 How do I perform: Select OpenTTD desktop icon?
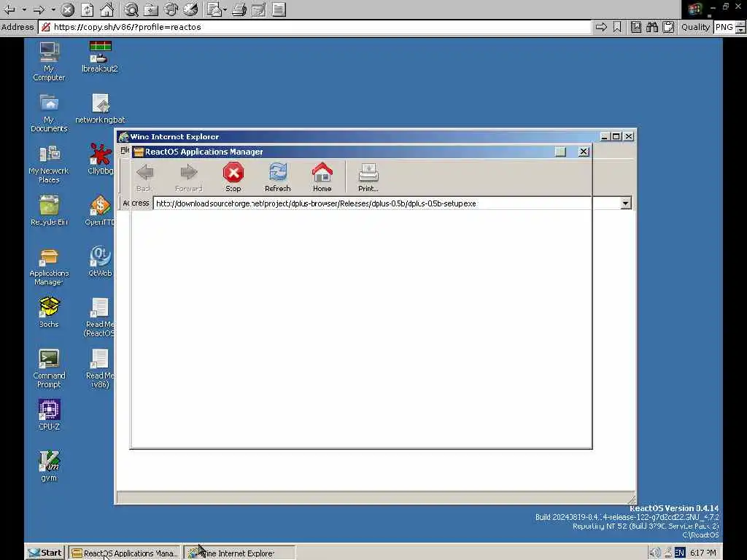[x=100, y=211]
